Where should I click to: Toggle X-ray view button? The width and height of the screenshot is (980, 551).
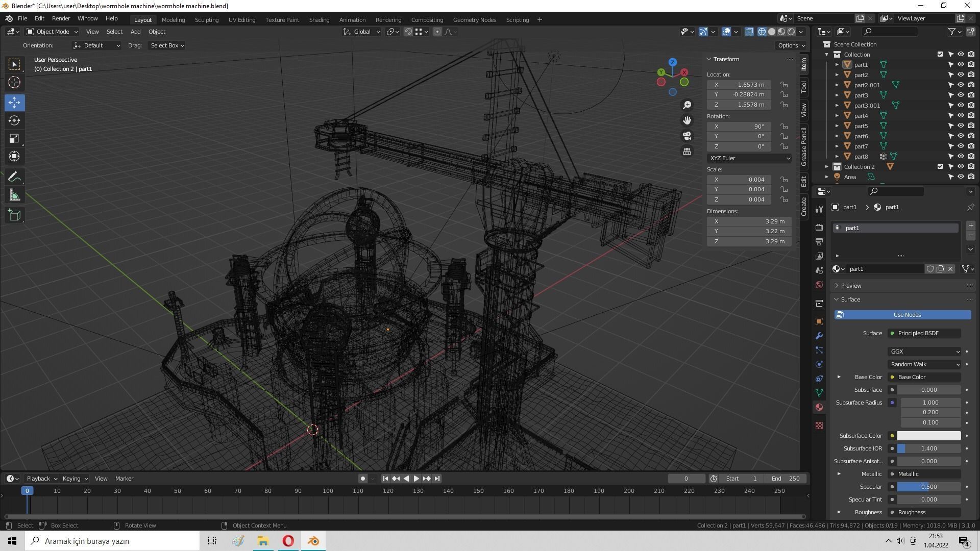click(749, 32)
